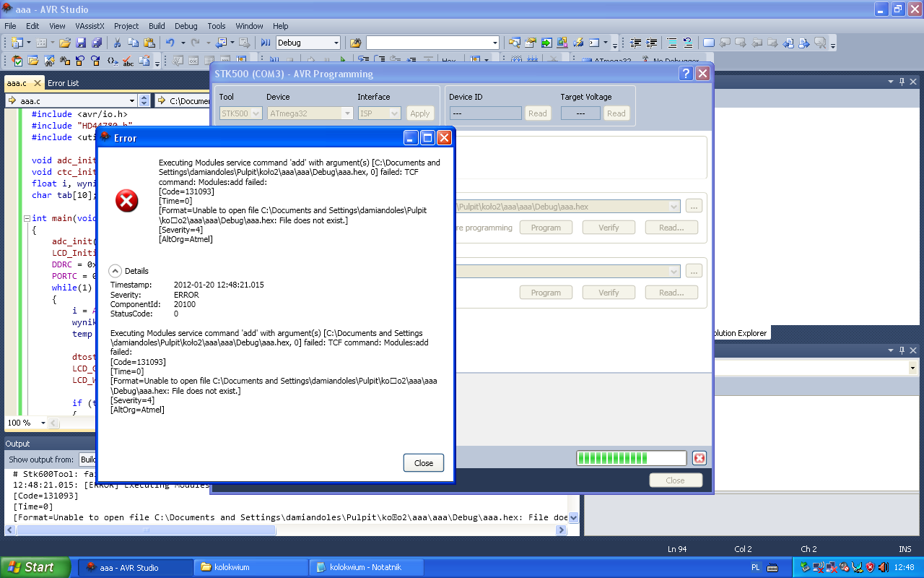Open the Project menu
This screenshot has width=924, height=578.
coord(126,26)
